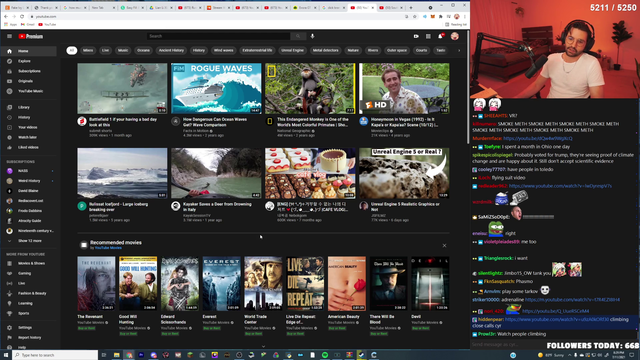Screen dimensions: 640x360
Task: Open Liked videos in the sidebar
Action: [29, 147]
